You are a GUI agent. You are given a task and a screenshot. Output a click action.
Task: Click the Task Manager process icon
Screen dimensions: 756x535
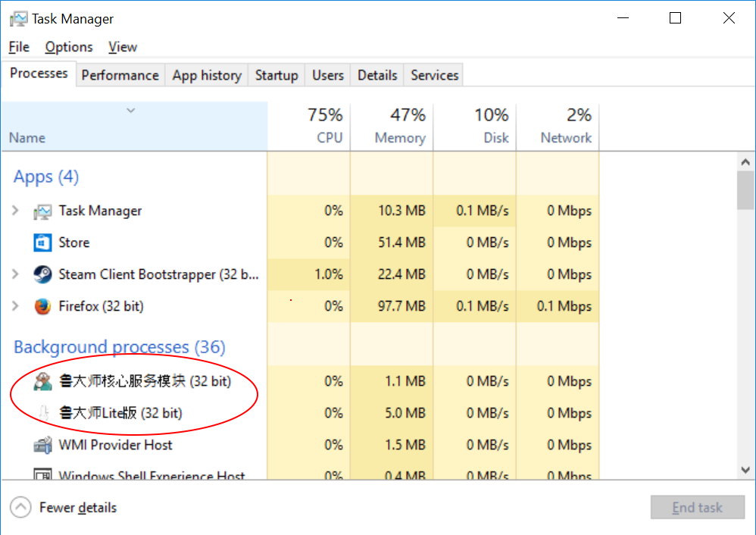click(42, 211)
